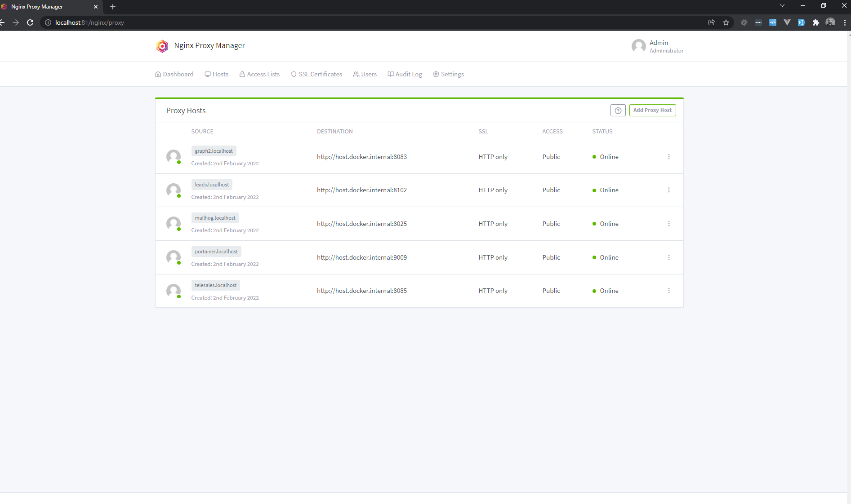Open options menu for graph2.localhost host
Screen dimensions: 851x504
(x=669, y=157)
